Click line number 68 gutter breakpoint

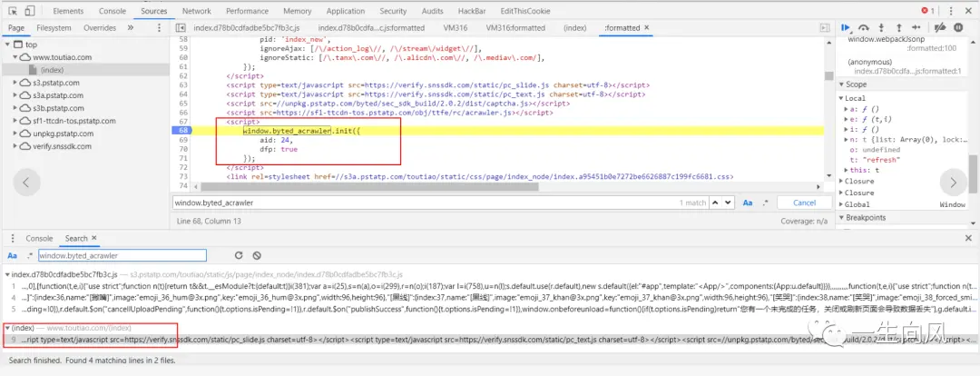182,130
